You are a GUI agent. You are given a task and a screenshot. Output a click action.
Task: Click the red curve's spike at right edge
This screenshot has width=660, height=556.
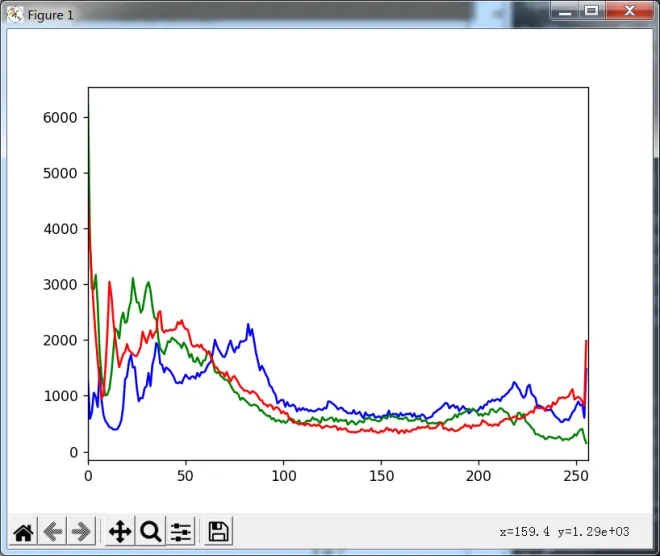coord(586,342)
